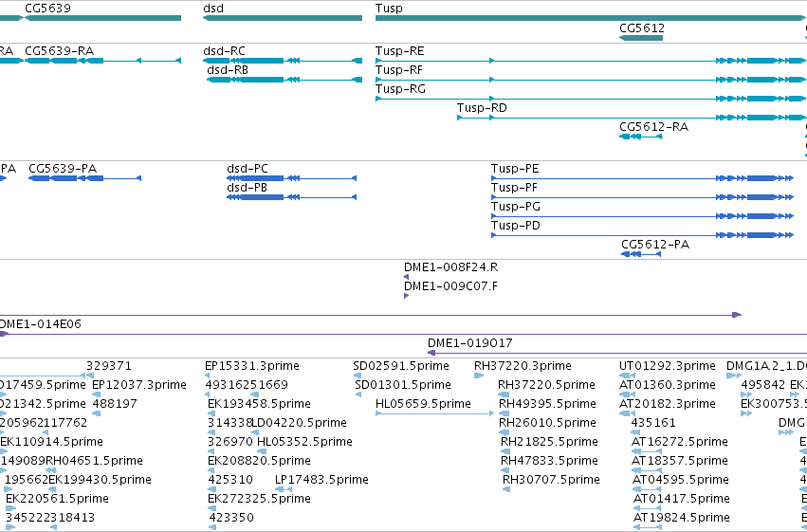Select protein dsd-PC

point(292,178)
